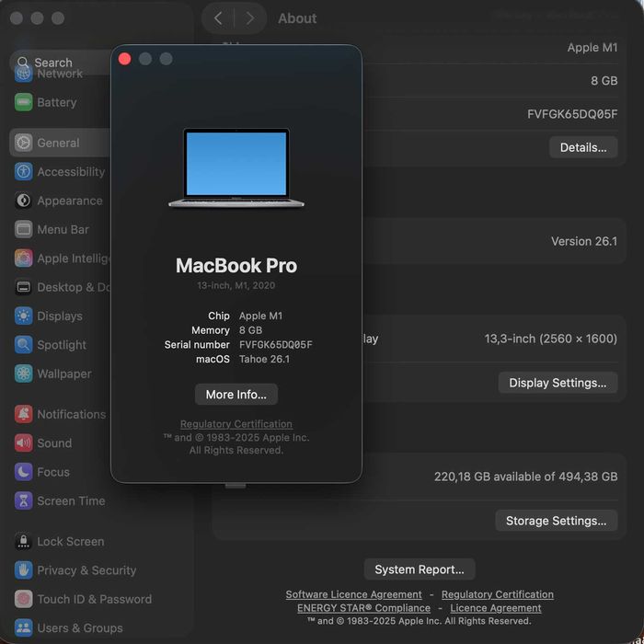644x644 pixels.
Task: Select the Screen Time hourglass icon
Action: click(x=23, y=500)
